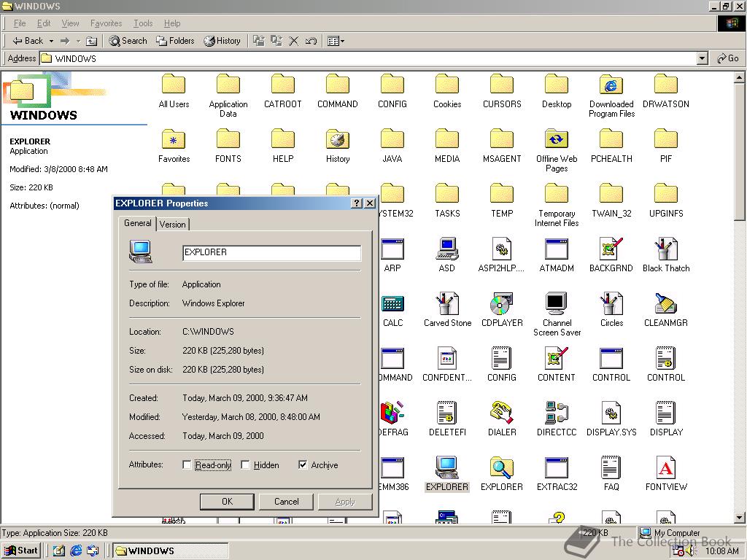Viewport: 747px width, 560px height.
Task: Open the Back button history dropdown
Action: [51, 41]
